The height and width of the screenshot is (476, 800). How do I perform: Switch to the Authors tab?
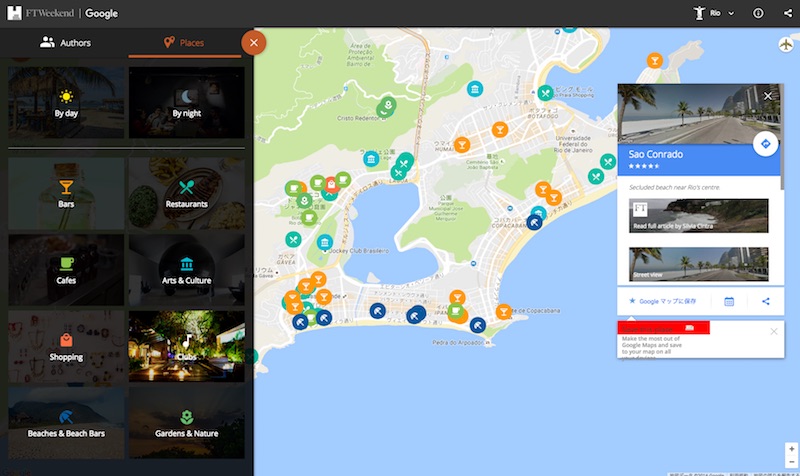point(65,43)
